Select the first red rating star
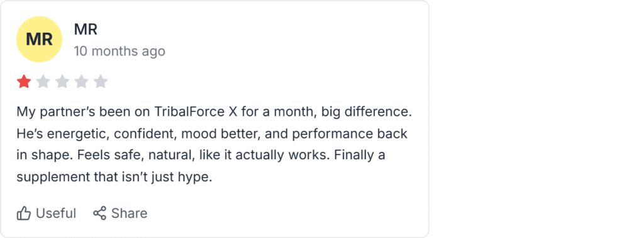The image size is (644, 238). pyautogui.click(x=24, y=82)
